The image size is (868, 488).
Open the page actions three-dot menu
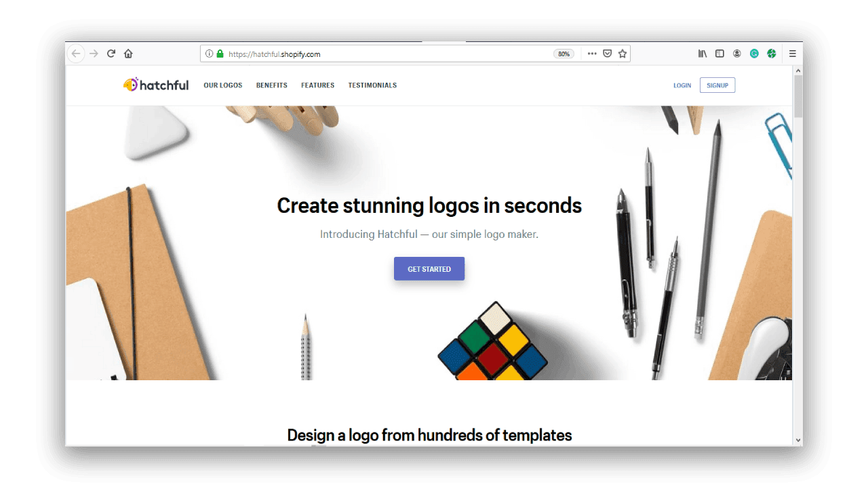(592, 54)
